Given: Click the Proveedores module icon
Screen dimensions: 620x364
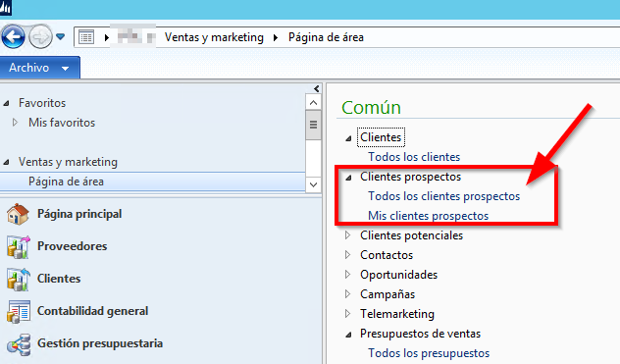Looking at the screenshot, I should (19, 246).
